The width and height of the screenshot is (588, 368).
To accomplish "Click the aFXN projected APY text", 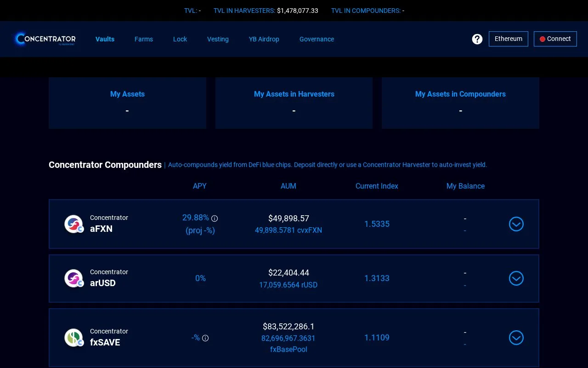I will (200, 230).
